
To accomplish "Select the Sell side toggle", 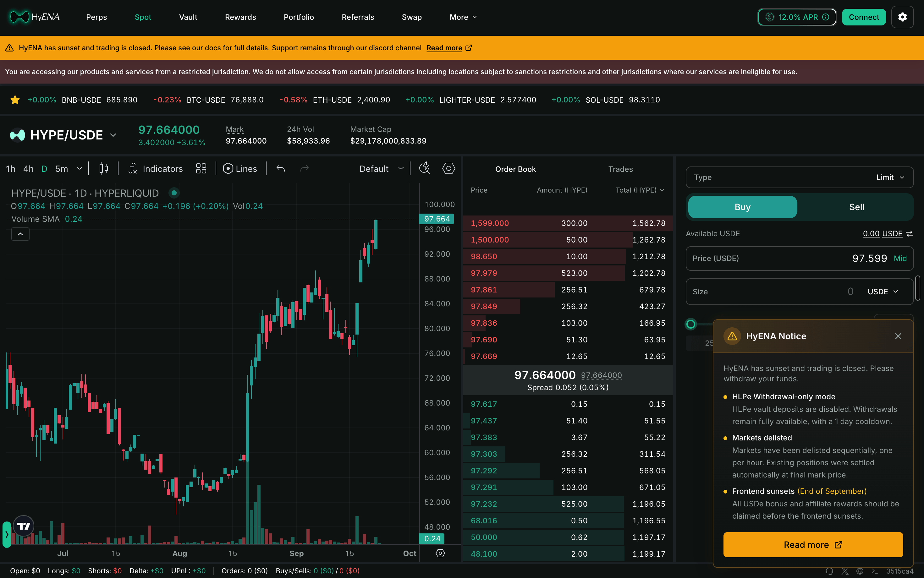I will [x=856, y=207].
